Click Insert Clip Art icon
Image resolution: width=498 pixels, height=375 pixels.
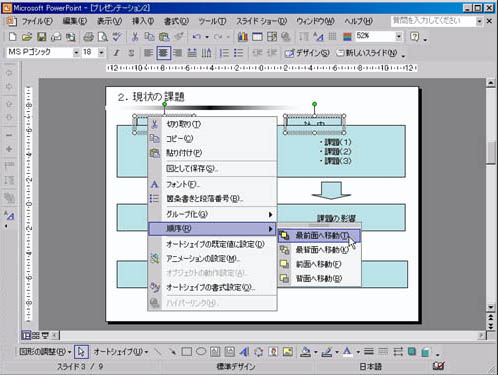coord(273,352)
